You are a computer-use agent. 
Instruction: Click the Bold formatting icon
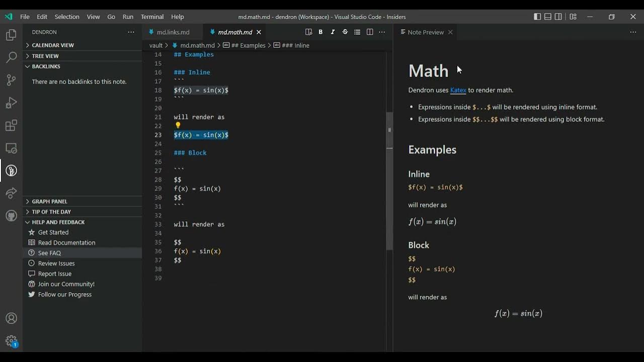[320, 32]
